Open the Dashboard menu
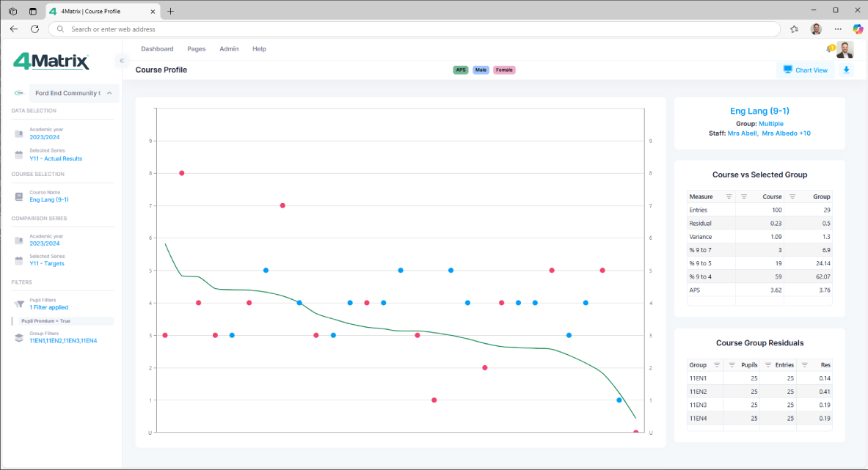This screenshot has width=868, height=470. 157,49
